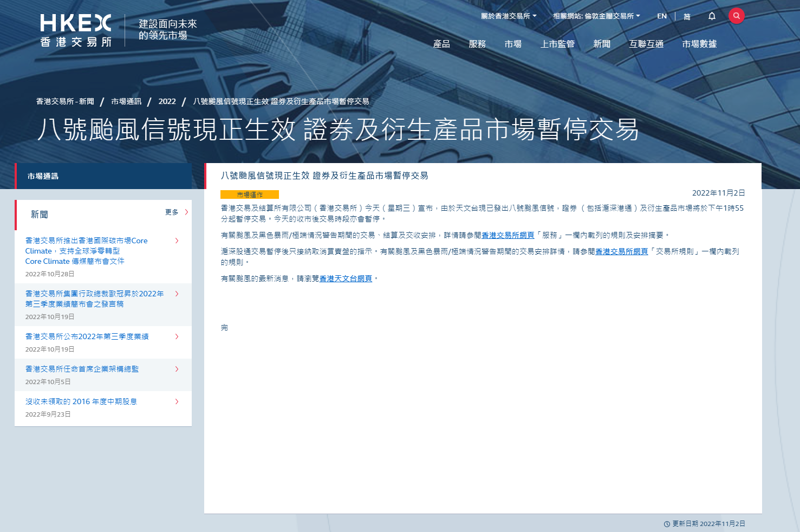Viewport: 800px width, 532px height.
Task: Open the 上市監管 menu
Action: [557, 44]
